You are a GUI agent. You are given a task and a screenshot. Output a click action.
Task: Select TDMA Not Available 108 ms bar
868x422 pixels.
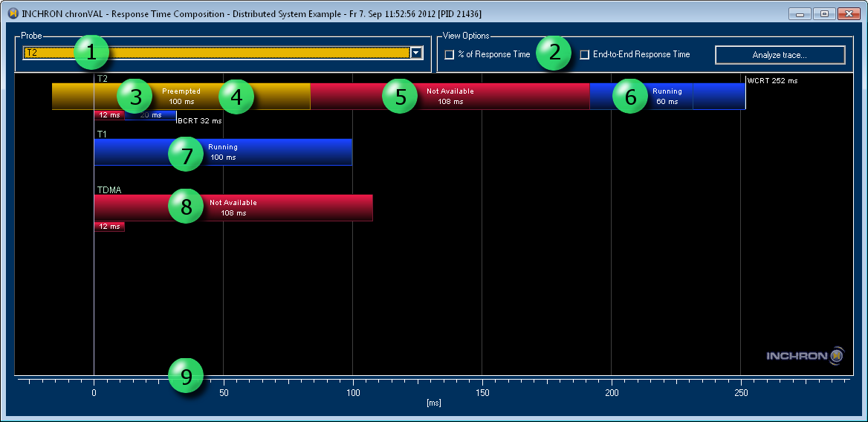[x=233, y=208]
